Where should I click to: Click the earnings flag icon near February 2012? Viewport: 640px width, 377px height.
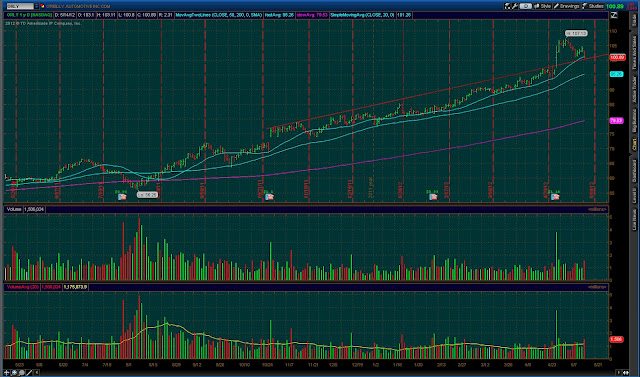point(433,197)
